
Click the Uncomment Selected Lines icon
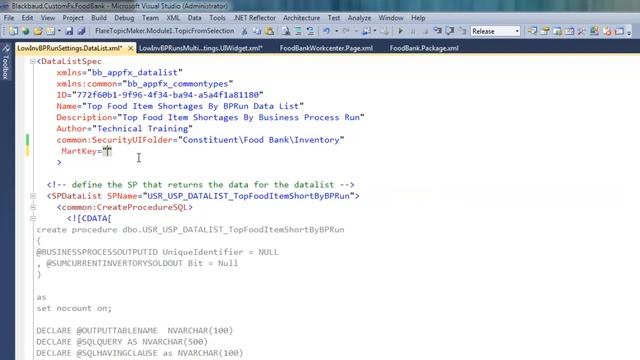click(311, 31)
